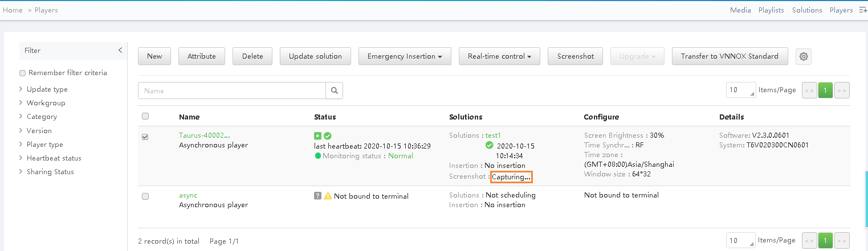Click the yellow warning icon for async
Viewport: 868px width, 251px height.
(328, 196)
